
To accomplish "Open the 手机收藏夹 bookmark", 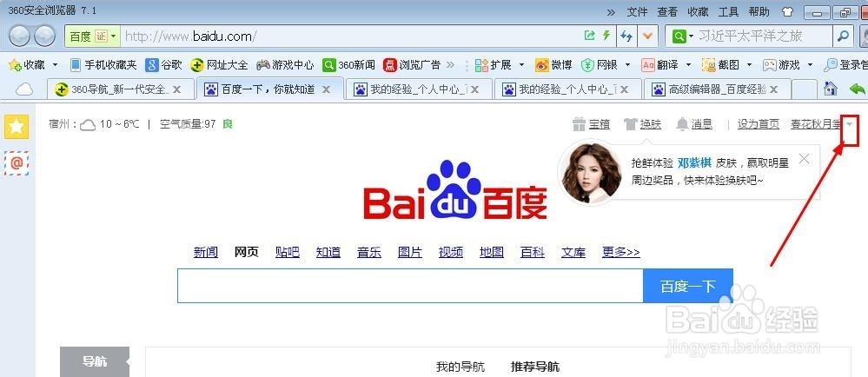I will [x=103, y=65].
